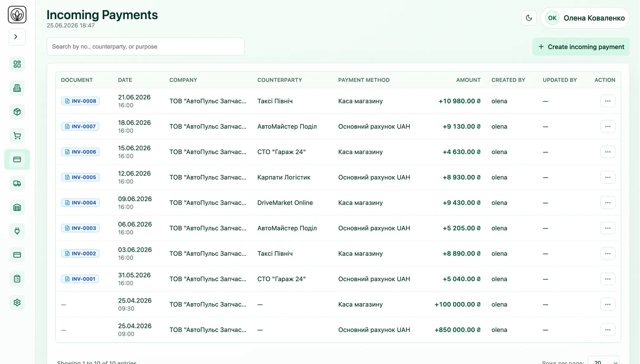This screenshot has width=640, height=364.
Task: Open the shopping cart icon in sidebar
Action: pyautogui.click(x=17, y=136)
